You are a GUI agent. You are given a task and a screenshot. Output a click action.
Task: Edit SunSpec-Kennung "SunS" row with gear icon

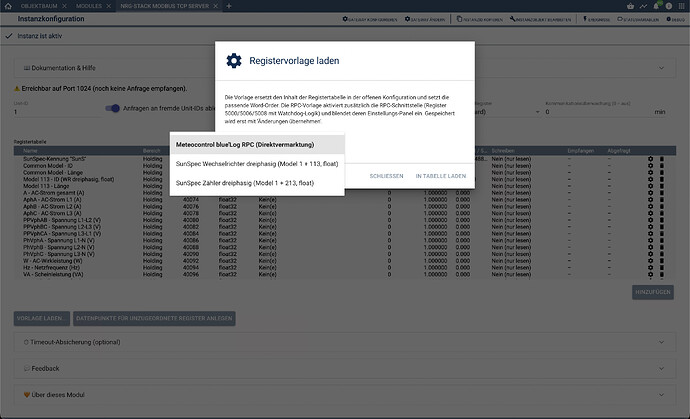click(x=650, y=159)
